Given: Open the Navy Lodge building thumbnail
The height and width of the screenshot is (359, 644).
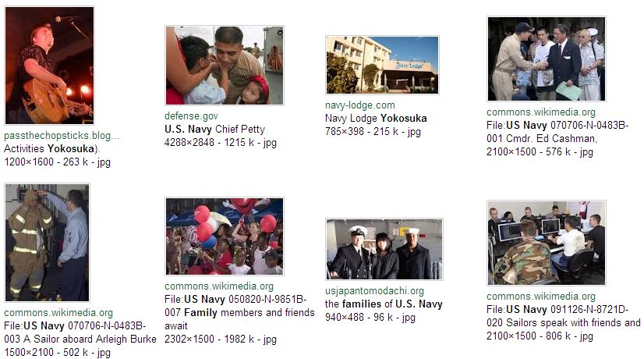Looking at the screenshot, I should [x=382, y=65].
